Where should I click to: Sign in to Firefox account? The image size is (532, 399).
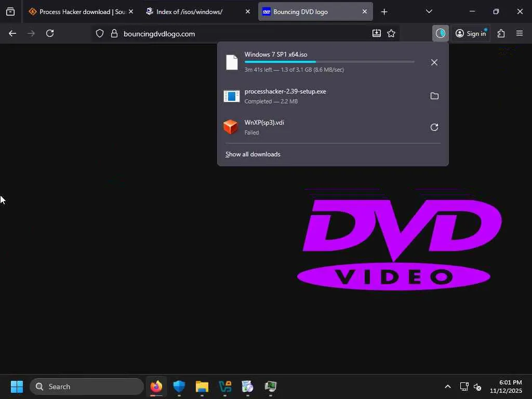(471, 33)
